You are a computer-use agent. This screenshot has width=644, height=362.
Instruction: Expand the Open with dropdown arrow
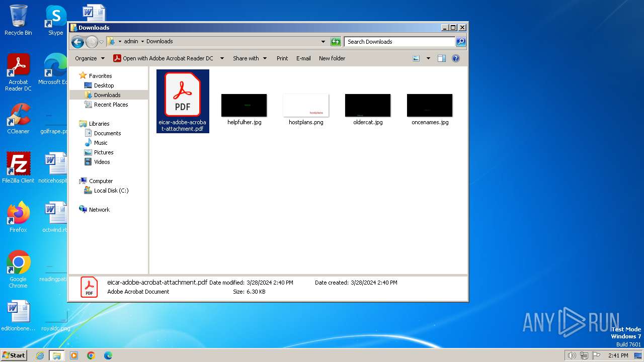point(221,58)
